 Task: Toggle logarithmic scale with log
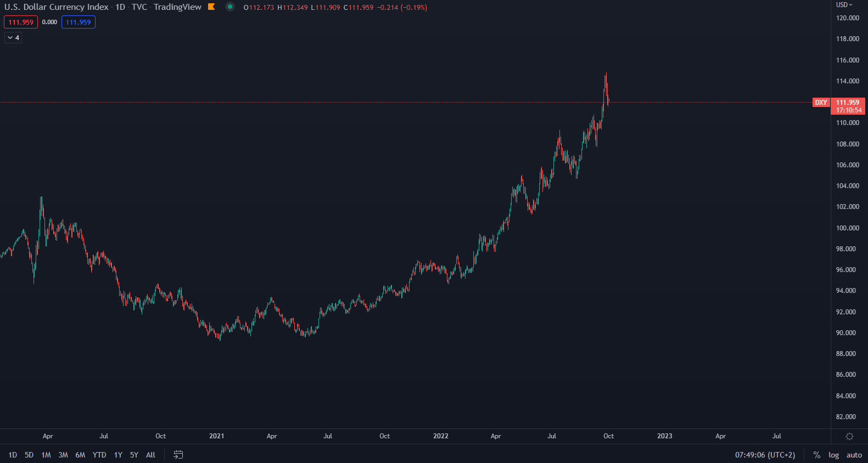(x=833, y=455)
